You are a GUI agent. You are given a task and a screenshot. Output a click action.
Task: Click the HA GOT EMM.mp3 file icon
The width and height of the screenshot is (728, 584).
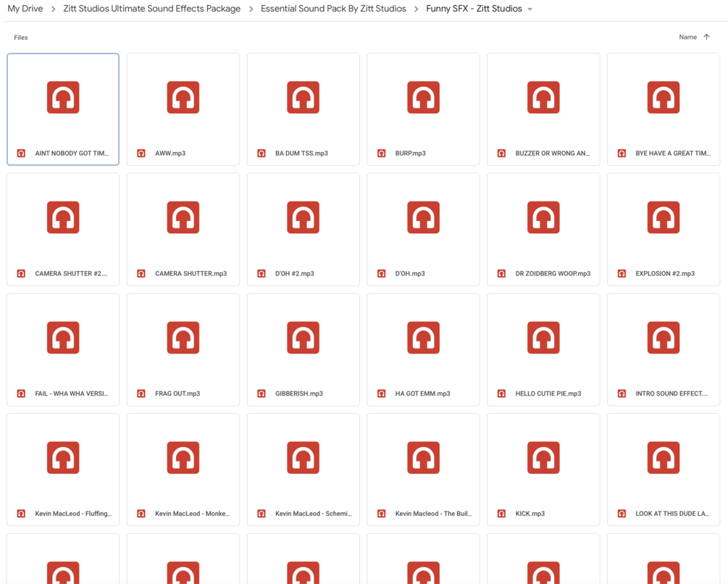(424, 338)
